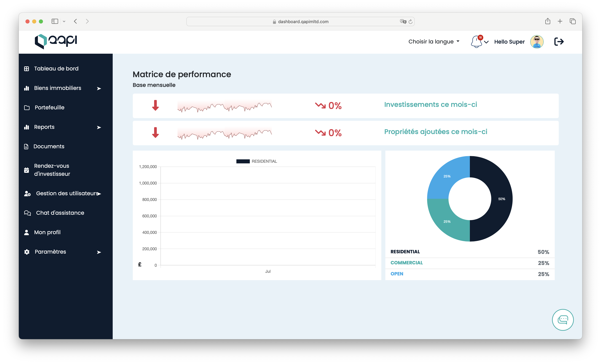Open the Tableau de bord menu item
The height and width of the screenshot is (364, 601).
click(x=56, y=69)
